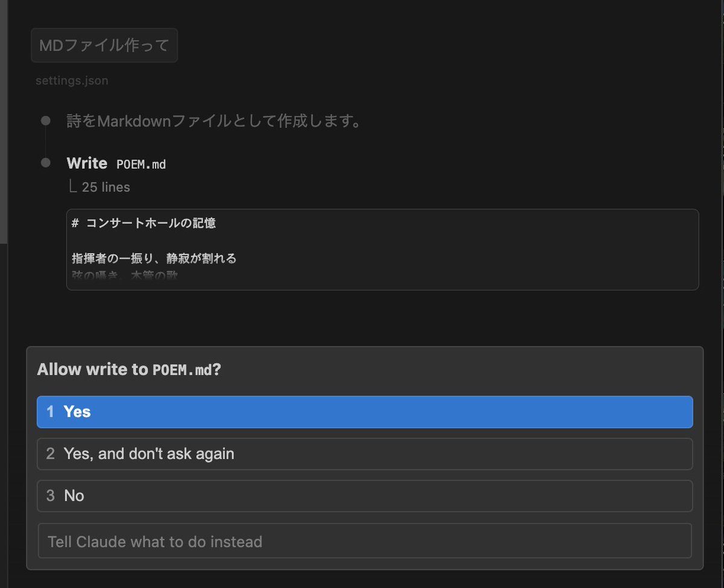The height and width of the screenshot is (588, 724).
Task: Click the "1" shortcut badge on Yes option
Action: coord(51,412)
